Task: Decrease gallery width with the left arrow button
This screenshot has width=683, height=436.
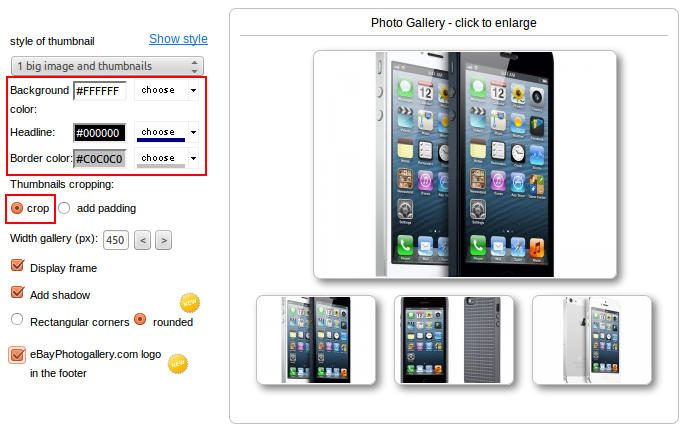Action: [142, 240]
